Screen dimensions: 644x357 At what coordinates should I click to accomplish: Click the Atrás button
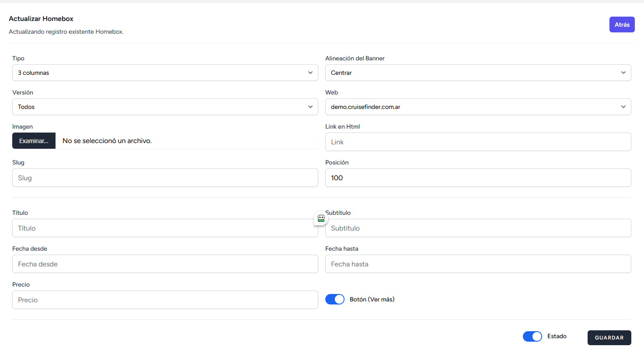click(622, 24)
